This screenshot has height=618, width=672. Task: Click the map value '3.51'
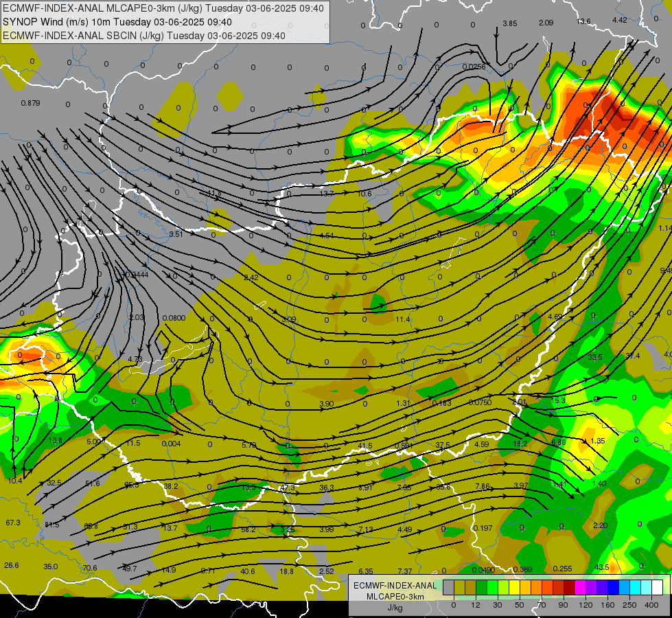(x=176, y=234)
